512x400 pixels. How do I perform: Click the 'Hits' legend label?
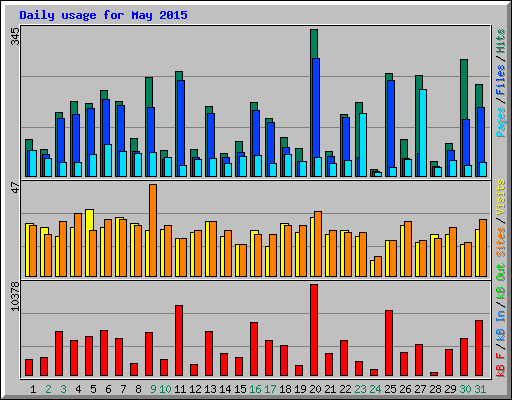click(500, 41)
